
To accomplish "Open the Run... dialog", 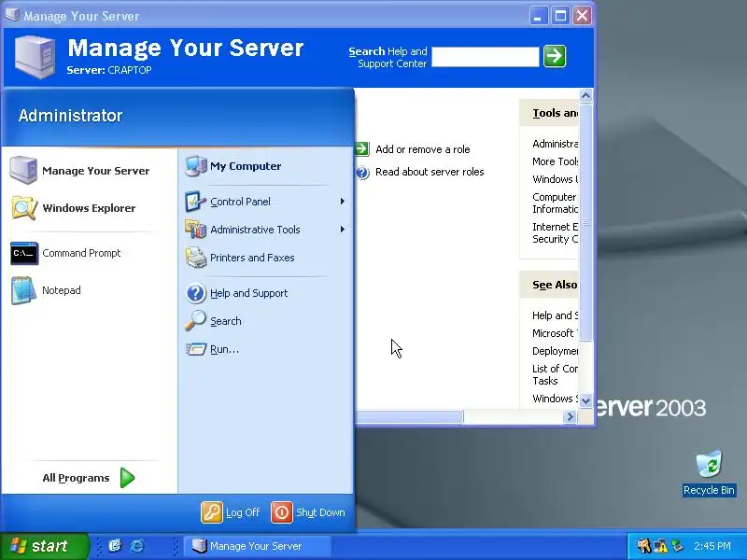I will pos(265,349).
